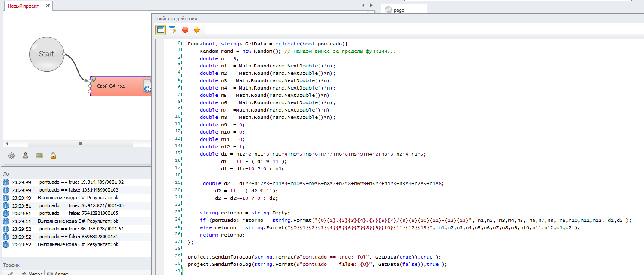Viewport: 644px width, 275px height.
Task: Click the table-view icon in action properties toolbar
Action: (161, 30)
